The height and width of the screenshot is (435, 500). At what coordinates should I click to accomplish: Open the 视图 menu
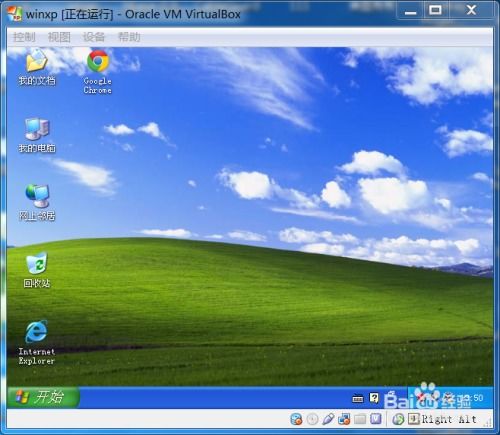(x=59, y=37)
